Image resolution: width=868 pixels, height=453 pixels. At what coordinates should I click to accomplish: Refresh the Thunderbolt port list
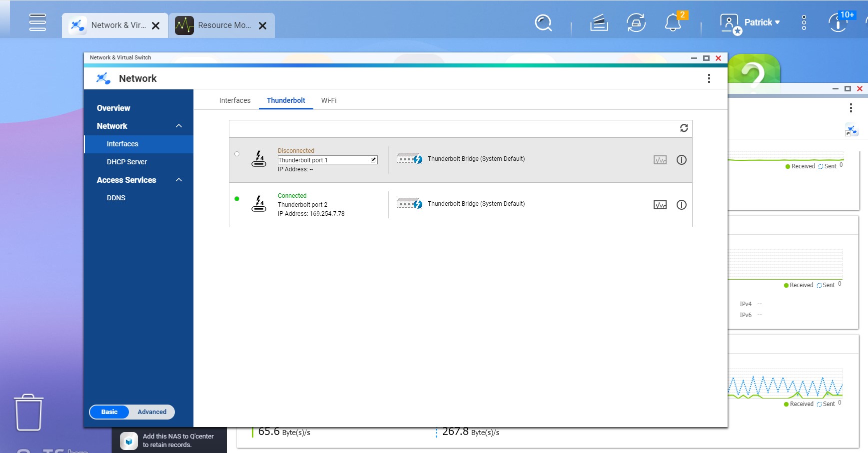(x=684, y=128)
